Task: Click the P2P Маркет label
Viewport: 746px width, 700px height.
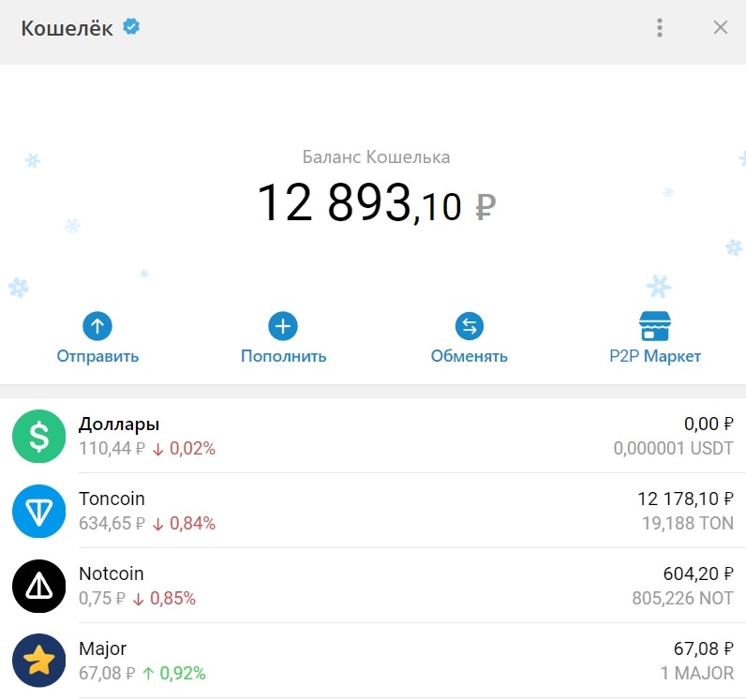Action: coord(655,356)
